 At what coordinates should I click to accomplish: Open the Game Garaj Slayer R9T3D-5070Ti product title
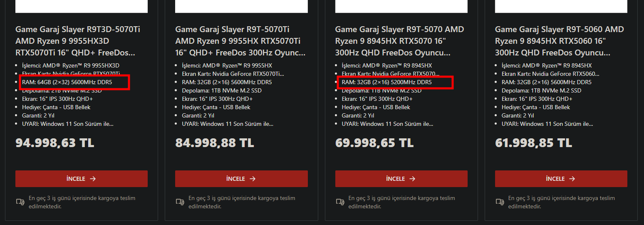[78, 41]
